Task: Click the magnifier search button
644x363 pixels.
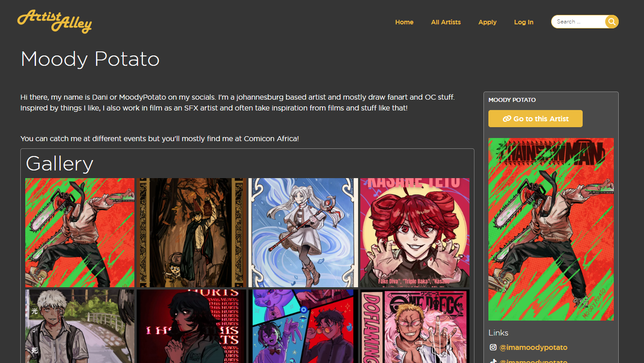Action: coord(612,22)
